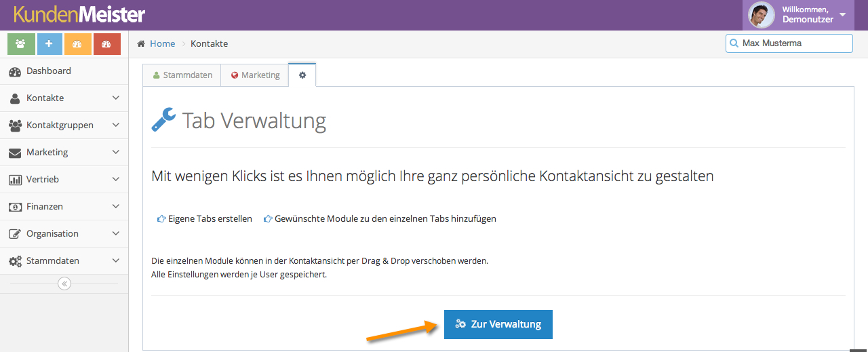This screenshot has height=352, width=868.
Task: Click the red gauge shortcut icon
Action: [106, 44]
